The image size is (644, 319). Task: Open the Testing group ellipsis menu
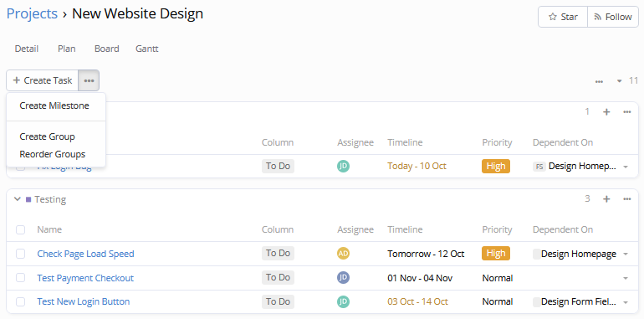pyautogui.click(x=626, y=199)
